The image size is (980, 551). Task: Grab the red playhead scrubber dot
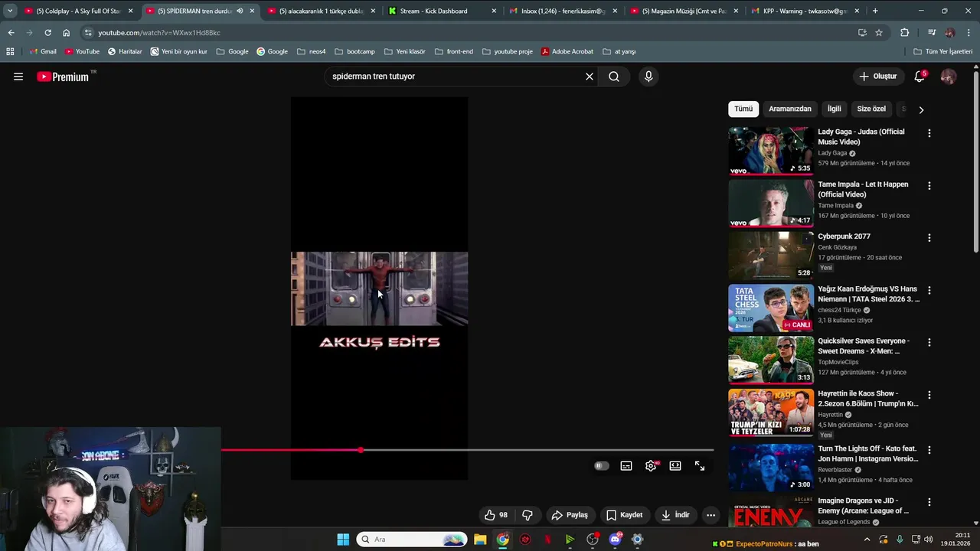(361, 450)
